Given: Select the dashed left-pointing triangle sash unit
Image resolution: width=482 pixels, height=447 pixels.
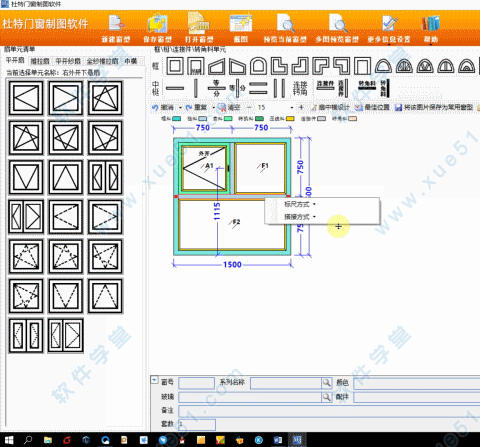Looking at the screenshot, I should click(66, 217).
